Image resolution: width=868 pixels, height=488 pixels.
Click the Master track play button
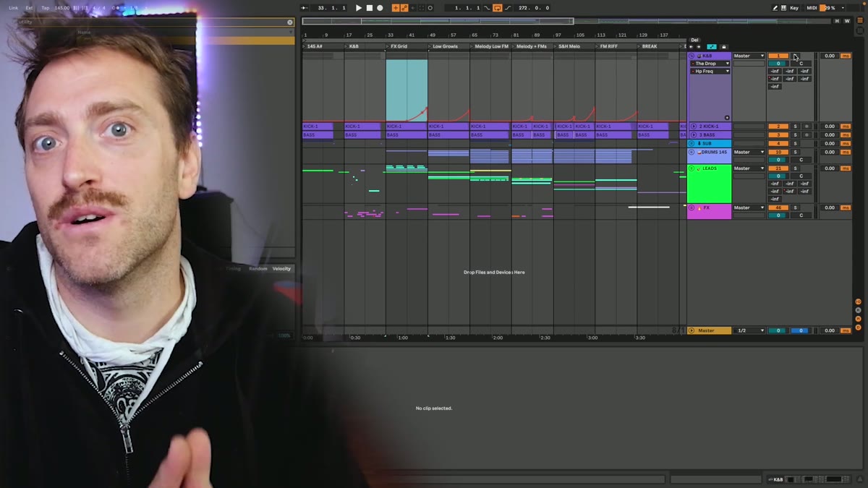[692, 330]
